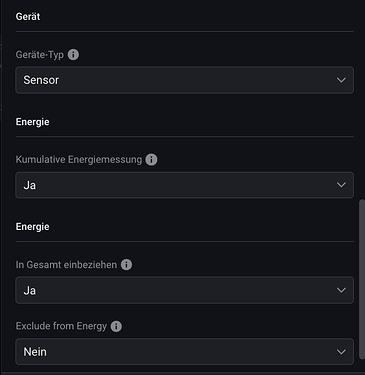Image resolution: width=365 pixels, height=375 pixels.
Task: Show info for Kumulative Energiemessung
Action: click(x=151, y=160)
